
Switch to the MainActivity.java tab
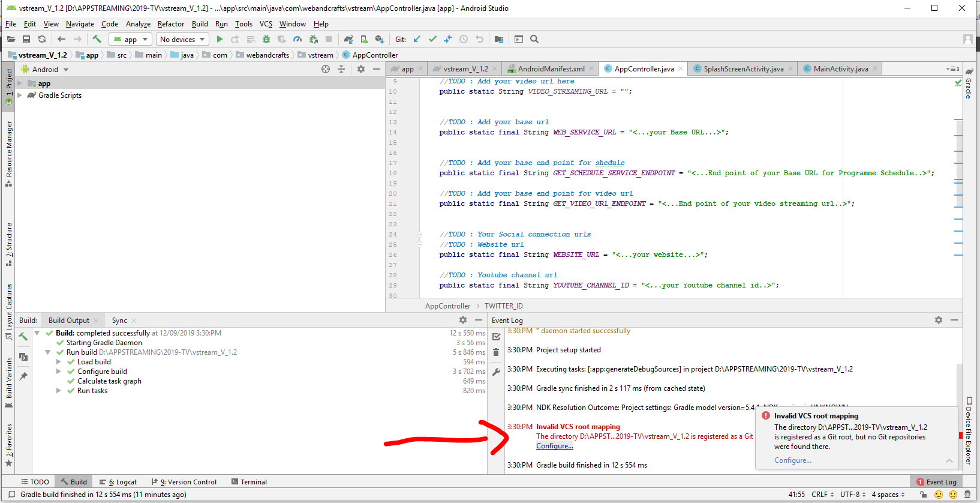pyautogui.click(x=840, y=69)
